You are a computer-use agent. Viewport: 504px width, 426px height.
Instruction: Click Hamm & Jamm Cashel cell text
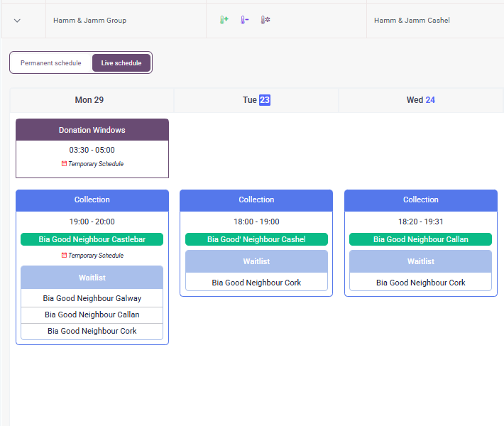tap(412, 21)
